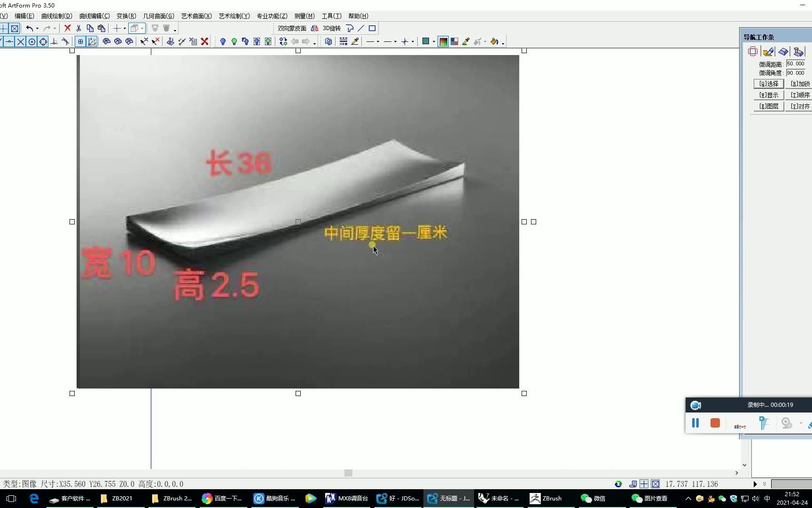The width and height of the screenshot is (812, 508).
Task: Toggle the gradient color display button
Action: (x=443, y=41)
